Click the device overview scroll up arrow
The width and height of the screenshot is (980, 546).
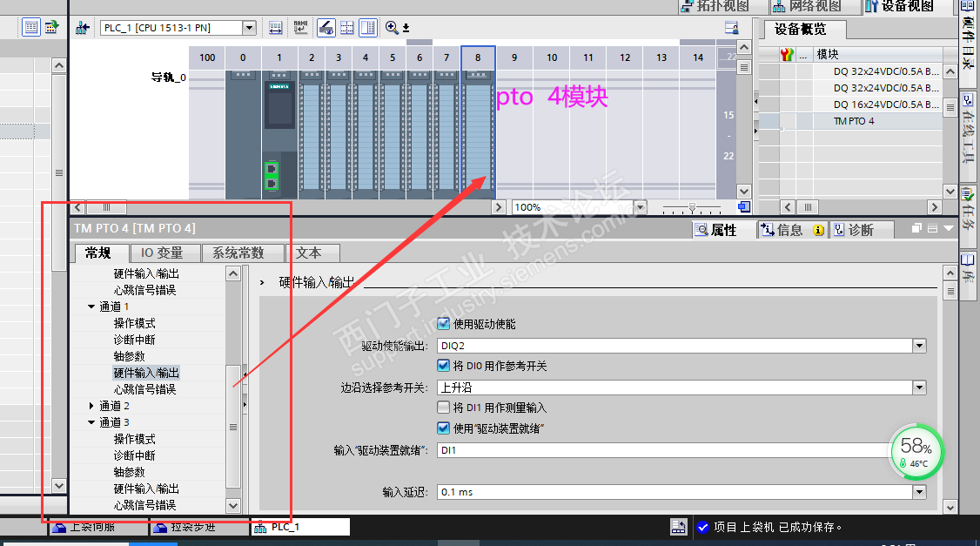(950, 72)
